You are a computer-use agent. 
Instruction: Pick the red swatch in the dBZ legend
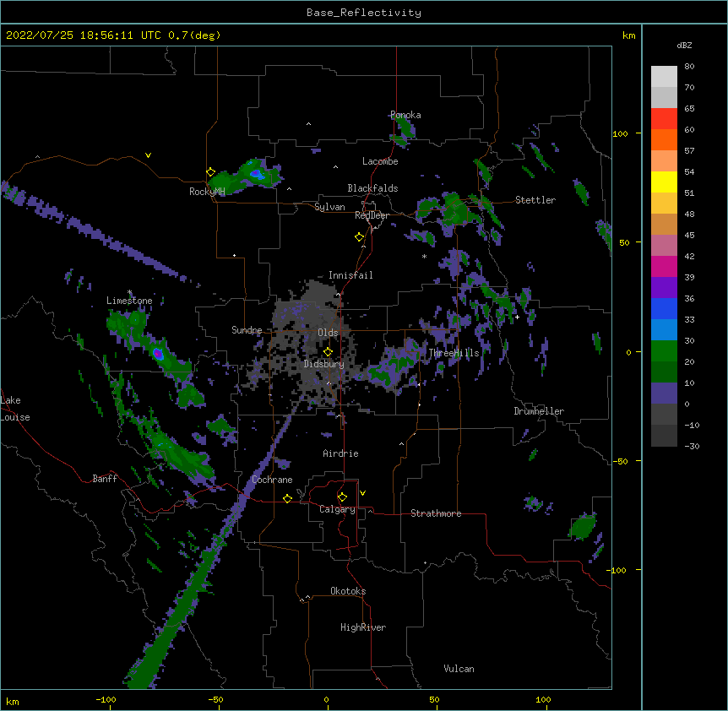(664, 119)
